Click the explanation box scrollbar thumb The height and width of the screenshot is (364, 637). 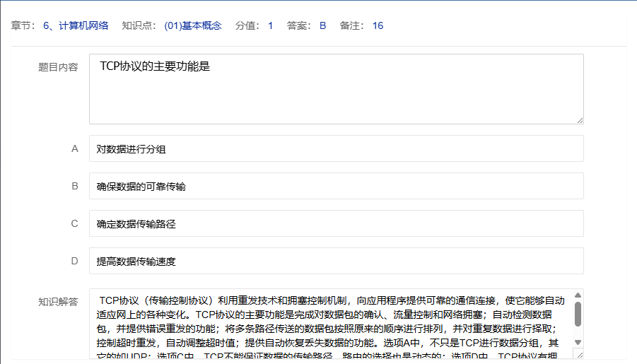coord(578,314)
